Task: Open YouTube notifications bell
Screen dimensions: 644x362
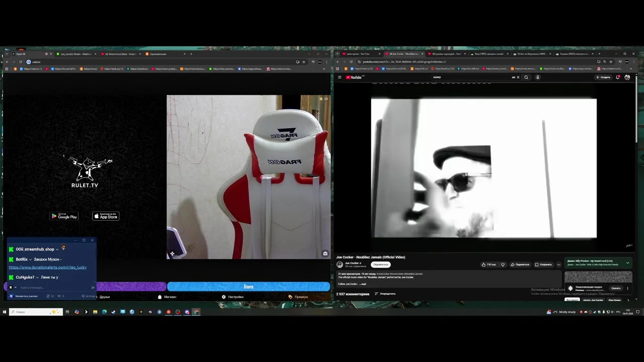Action: click(x=618, y=77)
